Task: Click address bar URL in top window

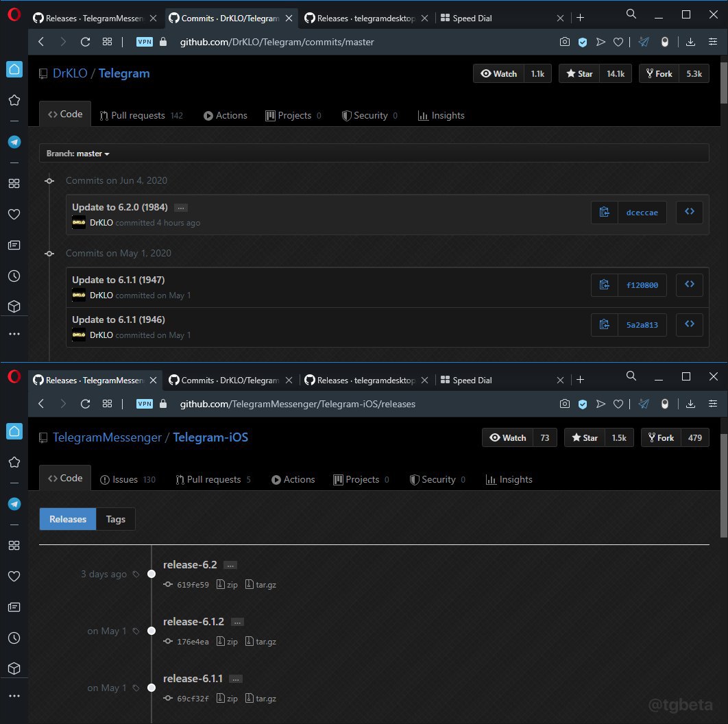Action: pyautogui.click(x=277, y=42)
